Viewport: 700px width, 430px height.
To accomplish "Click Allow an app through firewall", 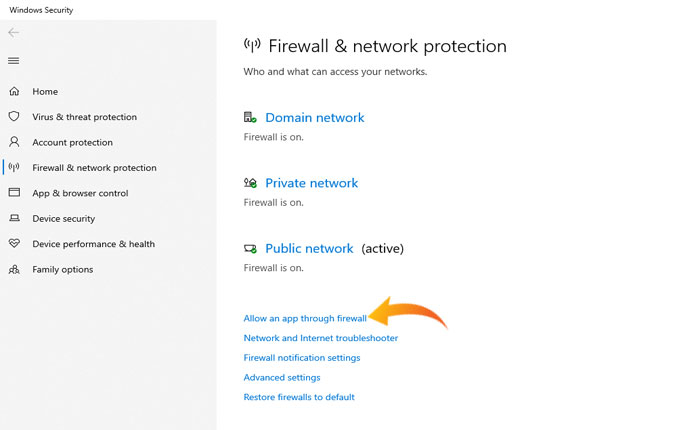I will coord(305,318).
